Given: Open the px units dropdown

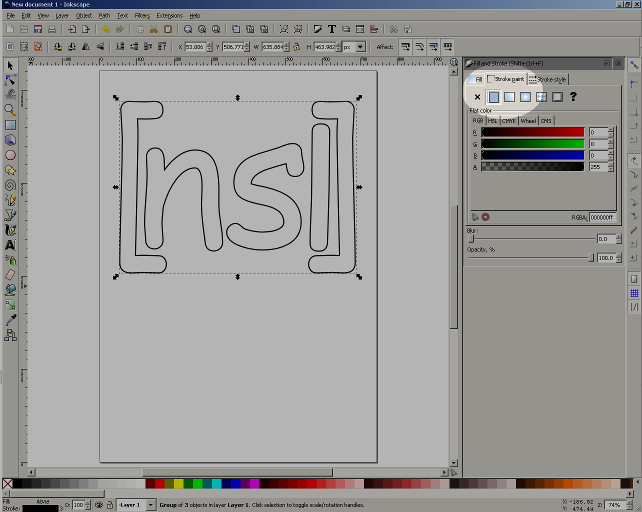Looking at the screenshot, I should [x=353, y=47].
